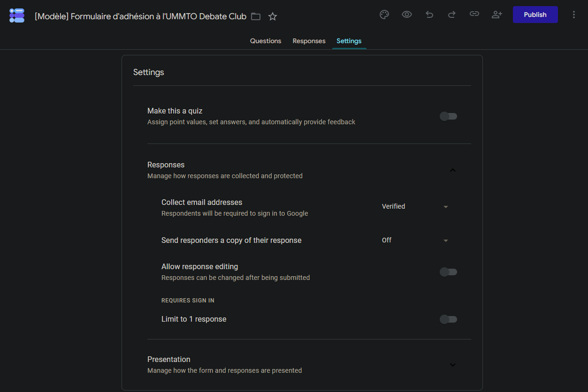Image resolution: width=588 pixels, height=392 pixels.
Task: Open Send responders a copy dropdown
Action: [x=415, y=240]
